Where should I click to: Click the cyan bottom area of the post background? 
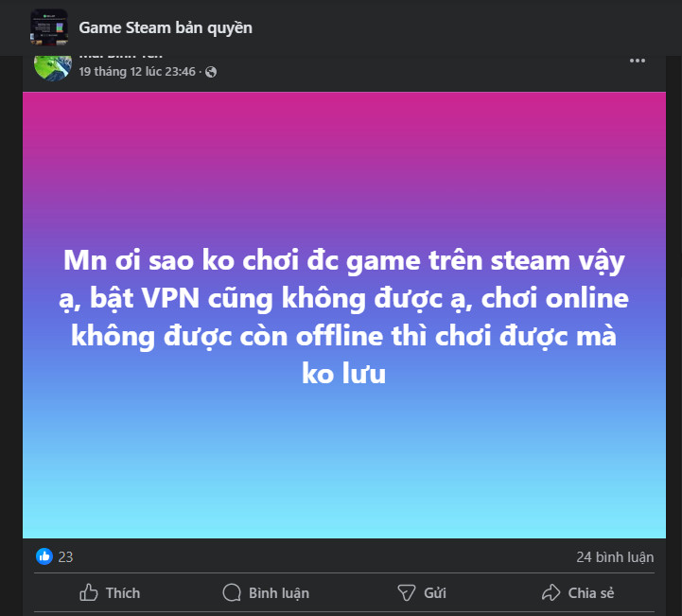(x=343, y=501)
